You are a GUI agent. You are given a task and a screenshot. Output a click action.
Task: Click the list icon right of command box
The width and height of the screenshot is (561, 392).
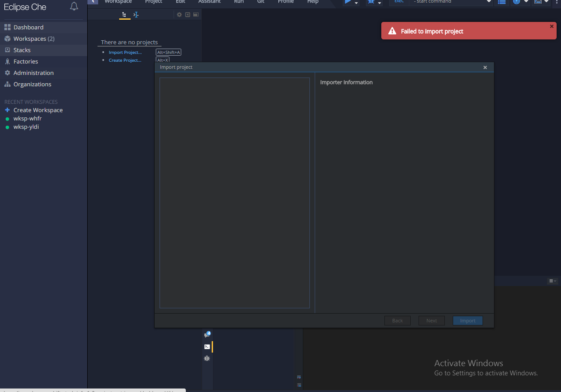(502, 2)
